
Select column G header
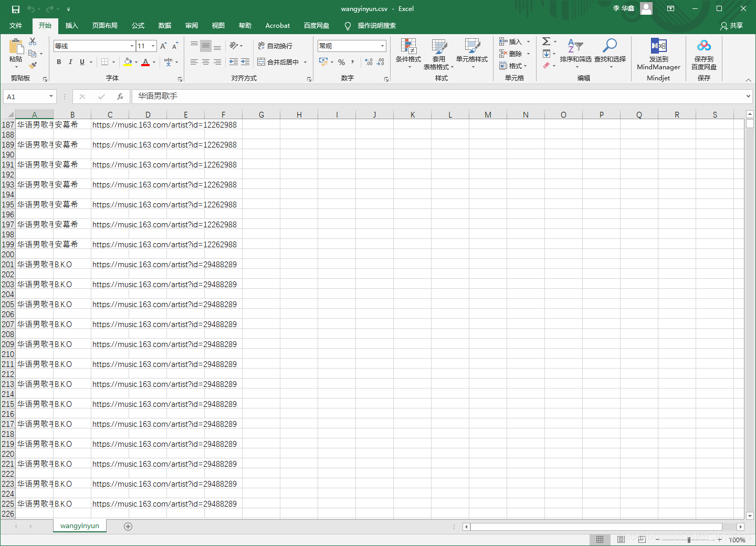(261, 114)
